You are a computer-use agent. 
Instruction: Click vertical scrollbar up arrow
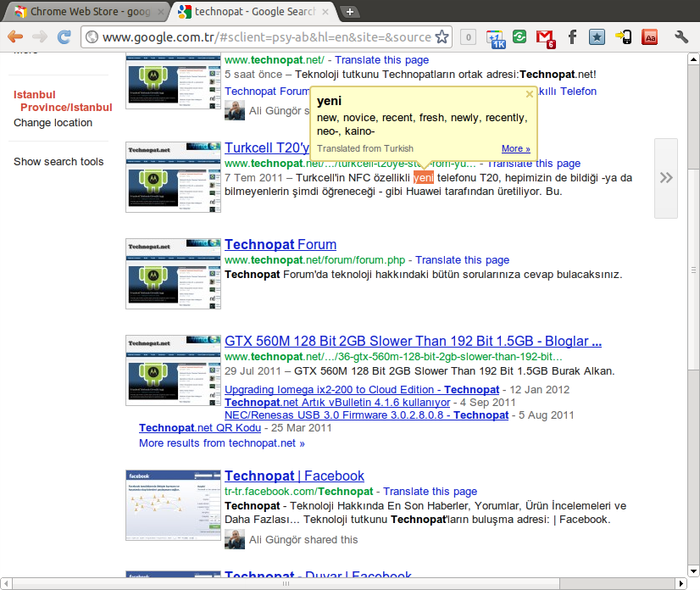(693, 59)
